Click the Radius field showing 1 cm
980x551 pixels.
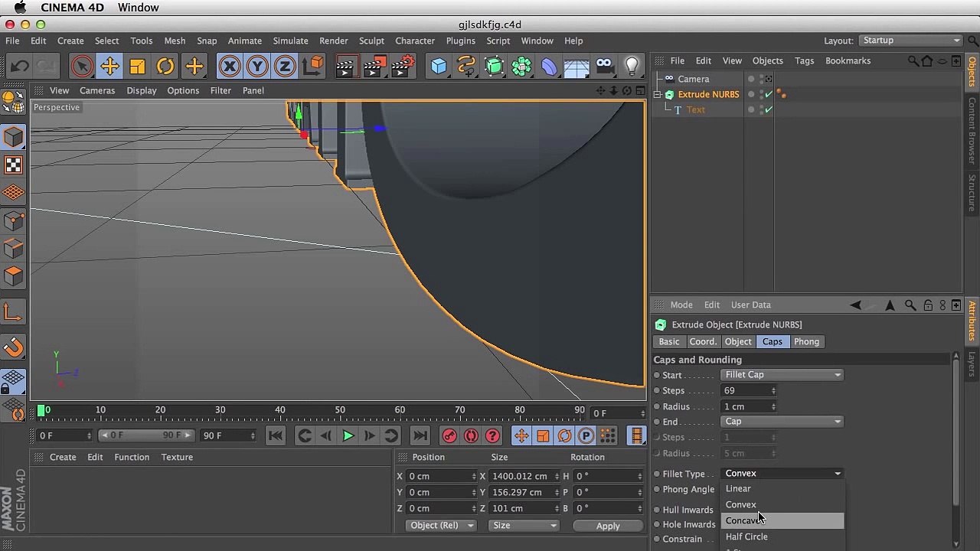(748, 406)
